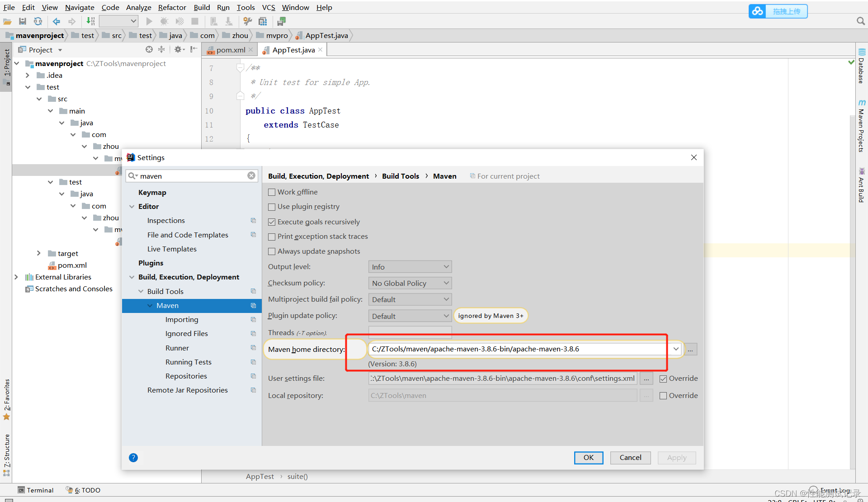Click the SDK/memory chip toolbar icon
Screen dimensions: 868x502
pos(282,21)
